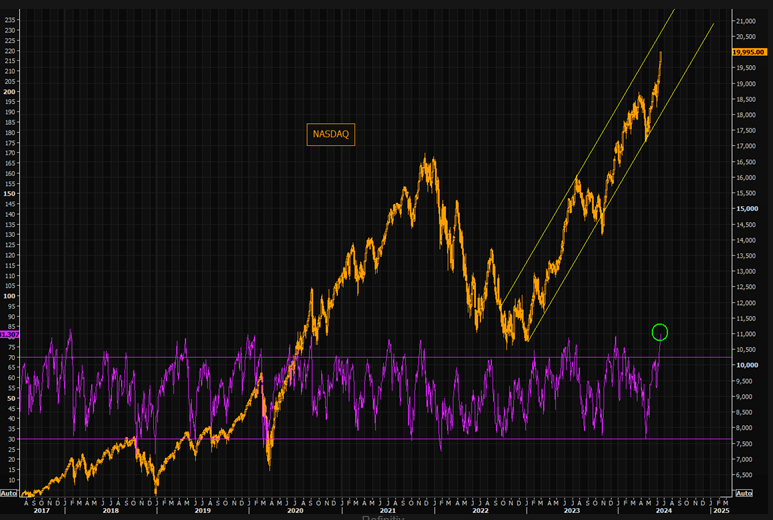Image resolution: width=773 pixels, height=520 pixels.
Task: Click the 2025 year label
Action: 720,510
